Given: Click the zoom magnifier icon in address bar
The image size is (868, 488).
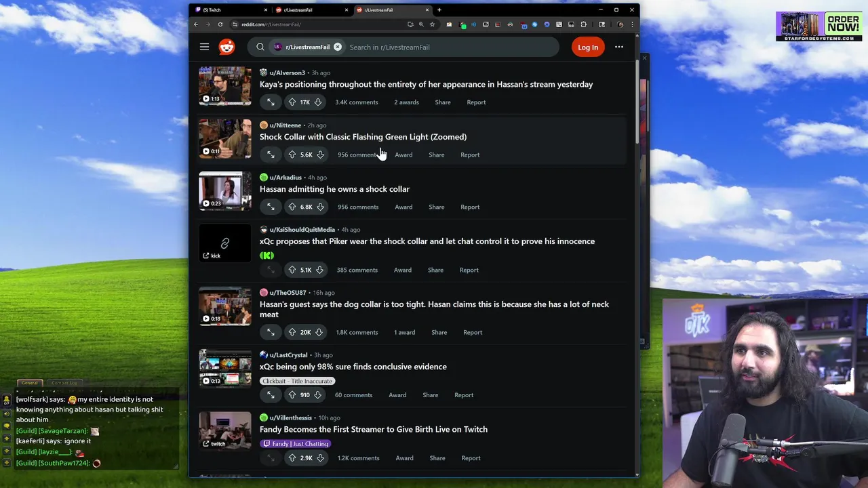Looking at the screenshot, I should click(x=421, y=24).
